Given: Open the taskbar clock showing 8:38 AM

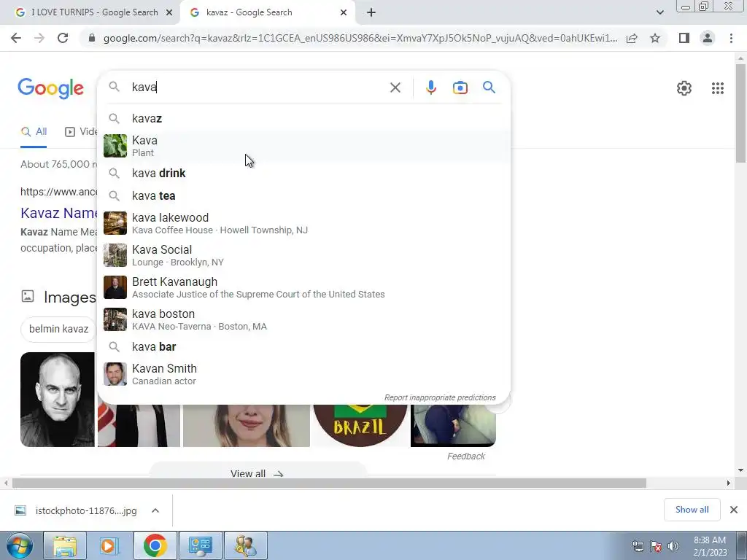Looking at the screenshot, I should 710,546.
